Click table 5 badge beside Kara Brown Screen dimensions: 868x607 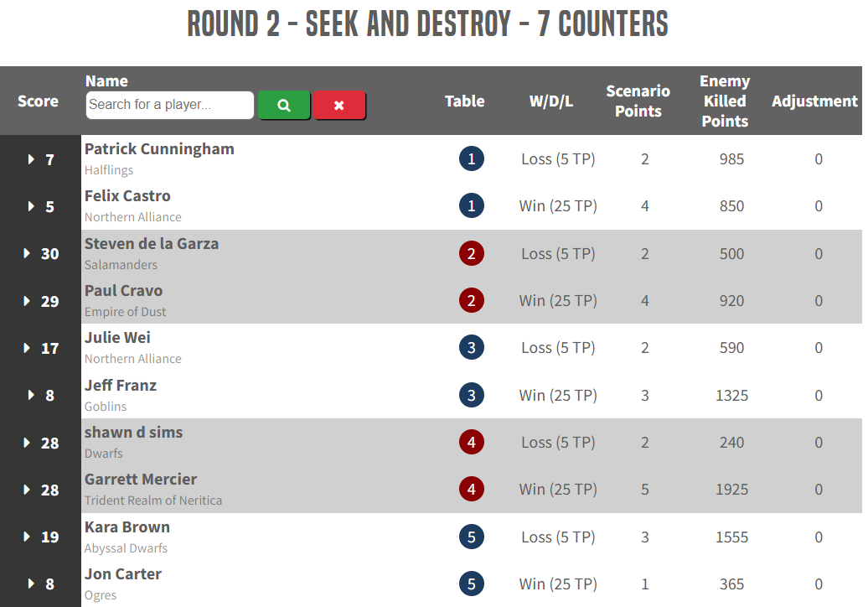[x=472, y=537]
